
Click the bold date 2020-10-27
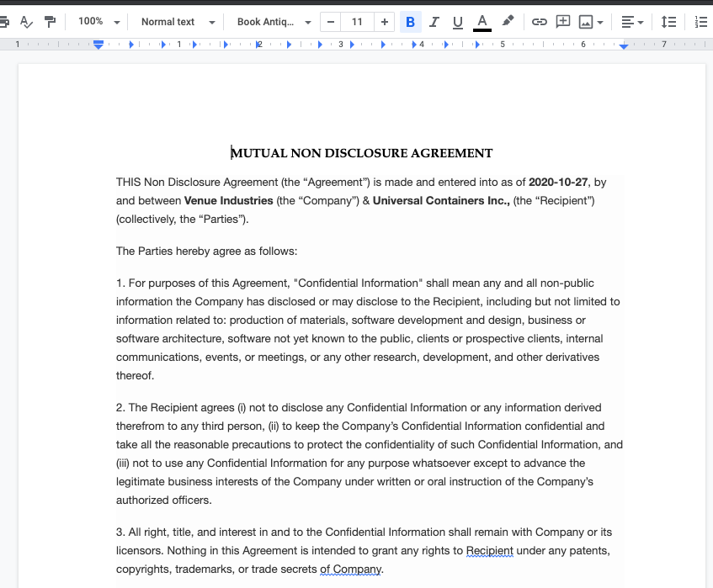tap(558, 183)
